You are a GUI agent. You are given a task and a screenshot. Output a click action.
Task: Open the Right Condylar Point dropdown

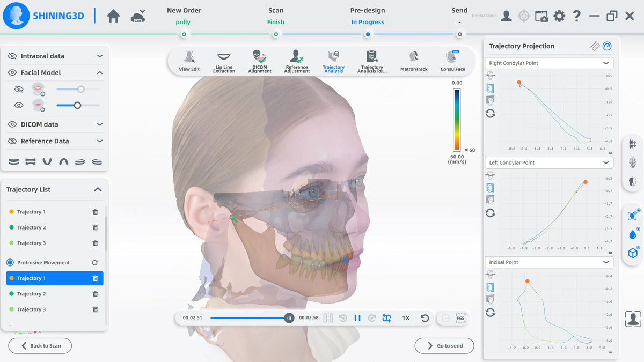(549, 63)
